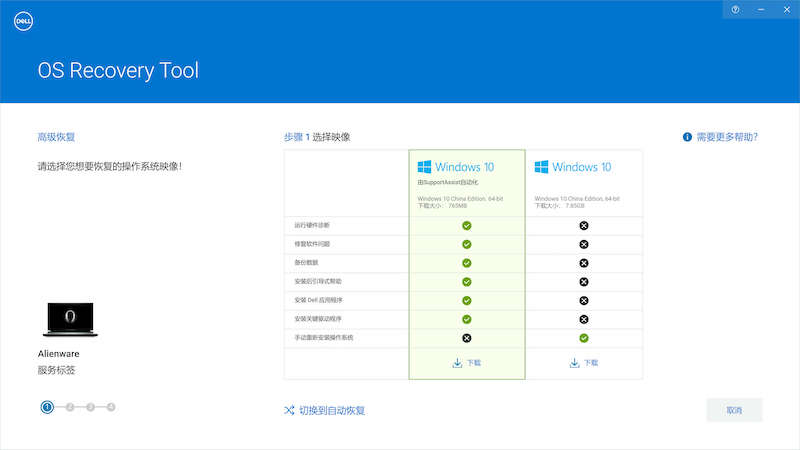Click 备份数据 green check mark in SupportAssist column
This screenshot has height=450, width=800.
click(467, 263)
